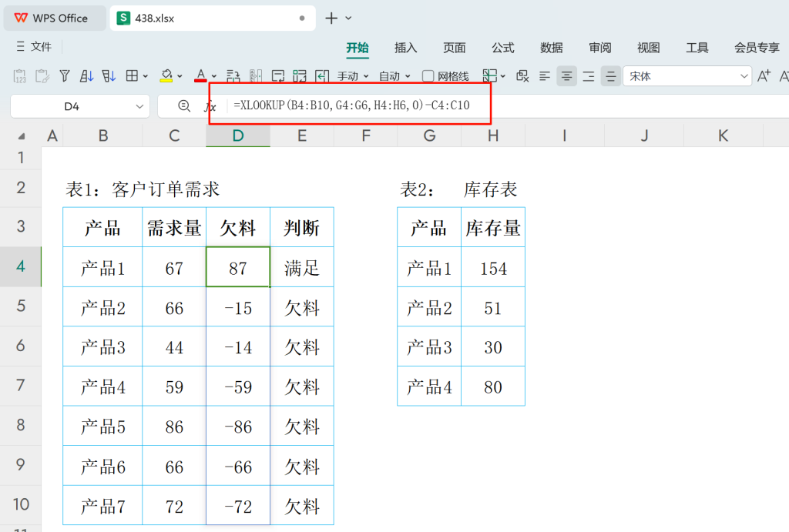
Task: Select column H header
Action: [x=493, y=136]
